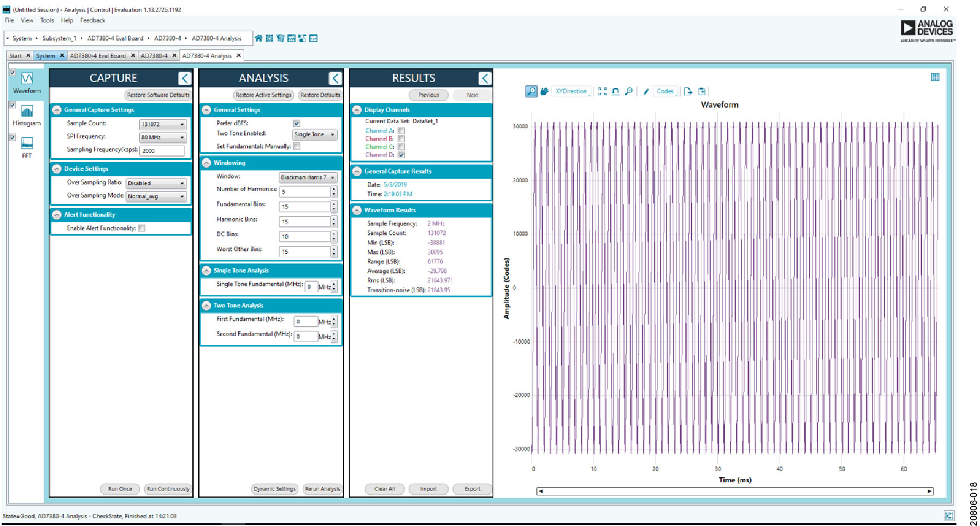Click the Run Once button
The height and width of the screenshot is (526, 980).
[120, 489]
